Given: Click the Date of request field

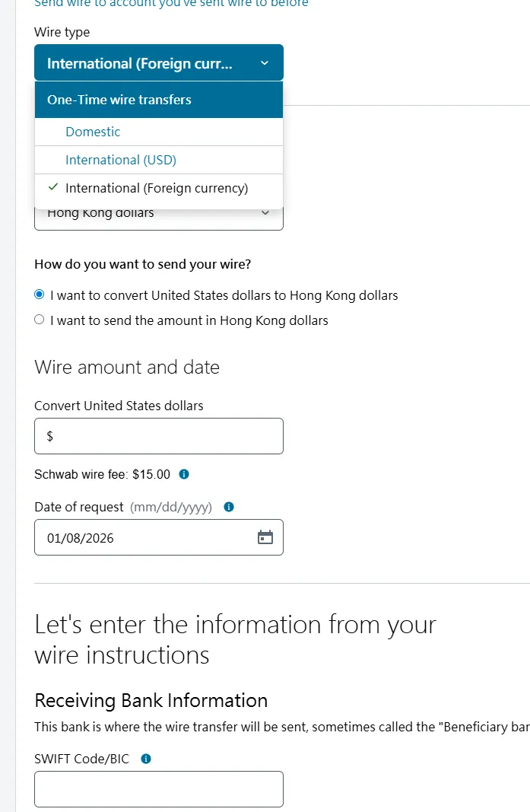Looking at the screenshot, I should [x=144, y=537].
